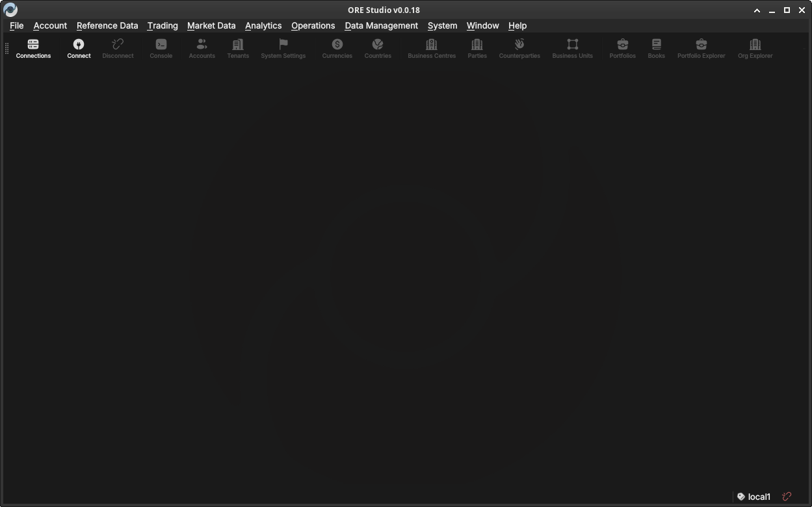Open the Account menu

tap(50, 25)
